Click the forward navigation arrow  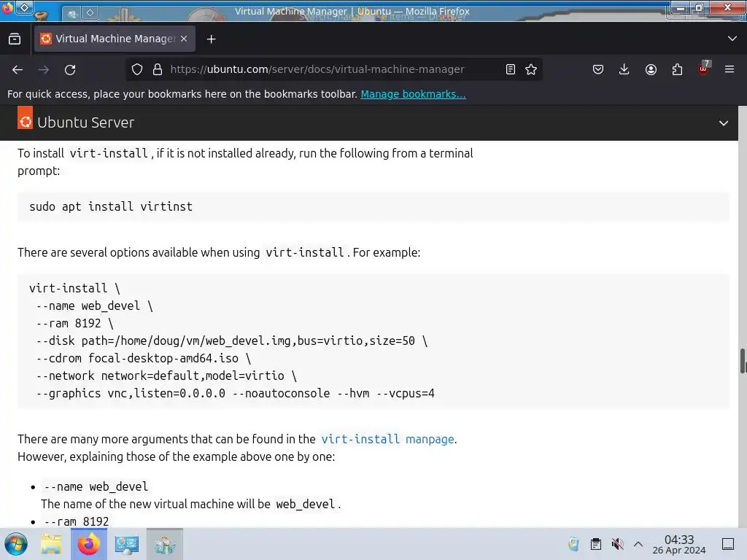(44, 69)
